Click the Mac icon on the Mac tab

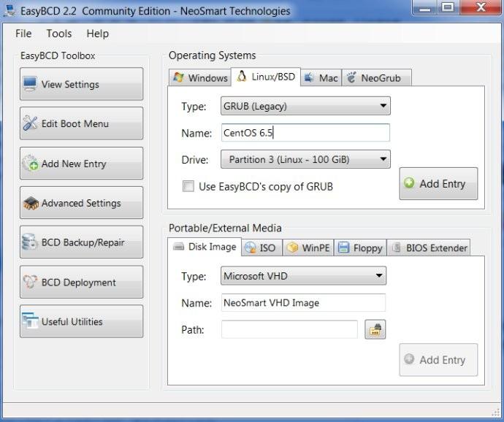[x=309, y=77]
